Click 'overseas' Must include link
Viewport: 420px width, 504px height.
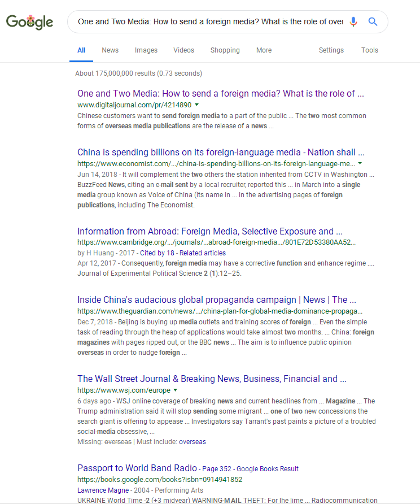pyautogui.click(x=193, y=442)
